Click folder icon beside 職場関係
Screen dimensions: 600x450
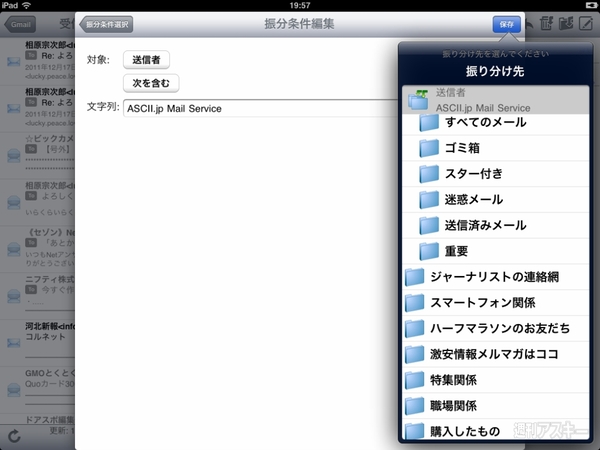414,406
